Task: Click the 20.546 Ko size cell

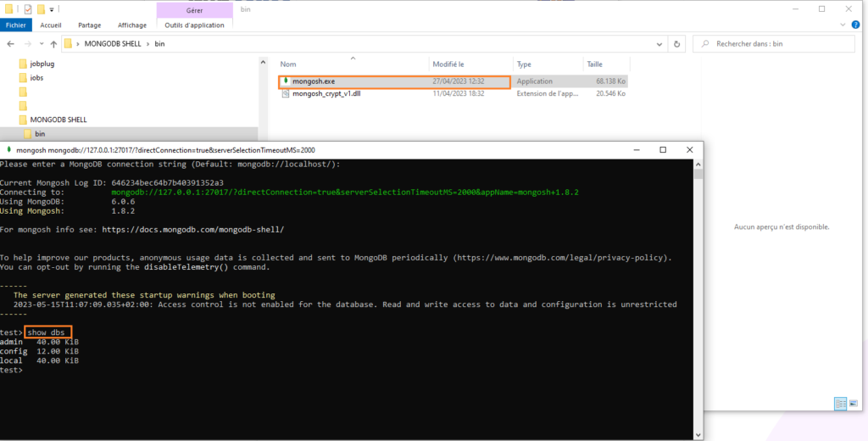Action: pyautogui.click(x=610, y=93)
